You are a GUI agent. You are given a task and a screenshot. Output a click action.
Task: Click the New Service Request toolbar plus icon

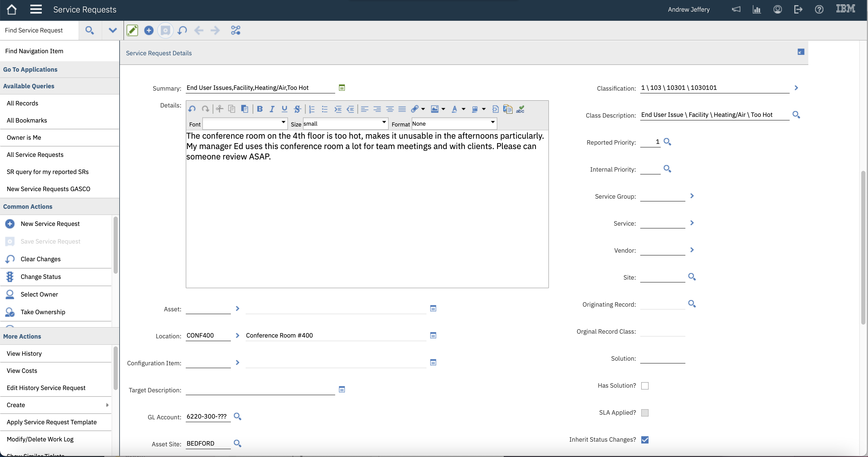pyautogui.click(x=149, y=30)
